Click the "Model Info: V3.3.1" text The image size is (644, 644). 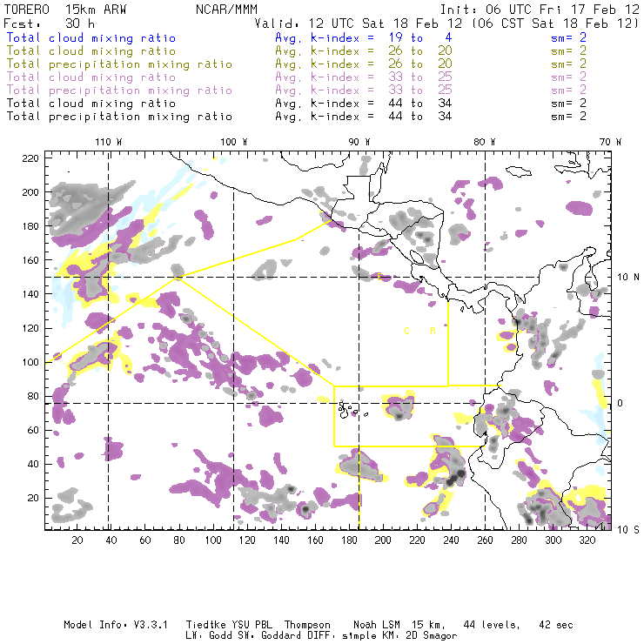coord(116,625)
